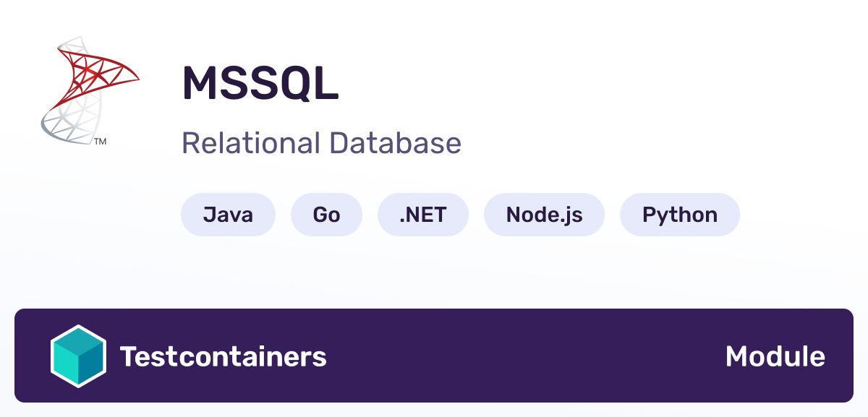The width and height of the screenshot is (868, 417).
Task: Select the Java language tag
Action: [228, 215]
